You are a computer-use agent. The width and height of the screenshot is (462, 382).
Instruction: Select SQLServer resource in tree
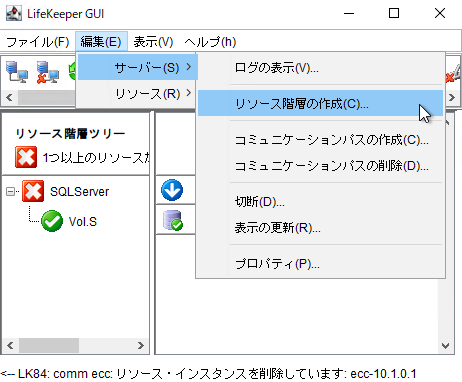79,192
